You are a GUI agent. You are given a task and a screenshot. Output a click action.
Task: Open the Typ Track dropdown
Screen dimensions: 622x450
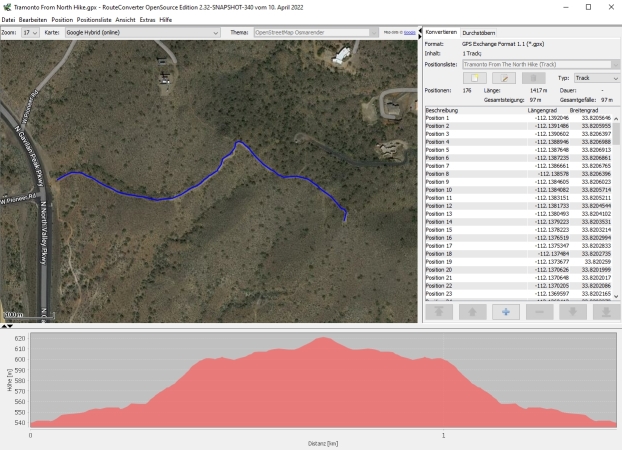pyautogui.click(x=597, y=77)
